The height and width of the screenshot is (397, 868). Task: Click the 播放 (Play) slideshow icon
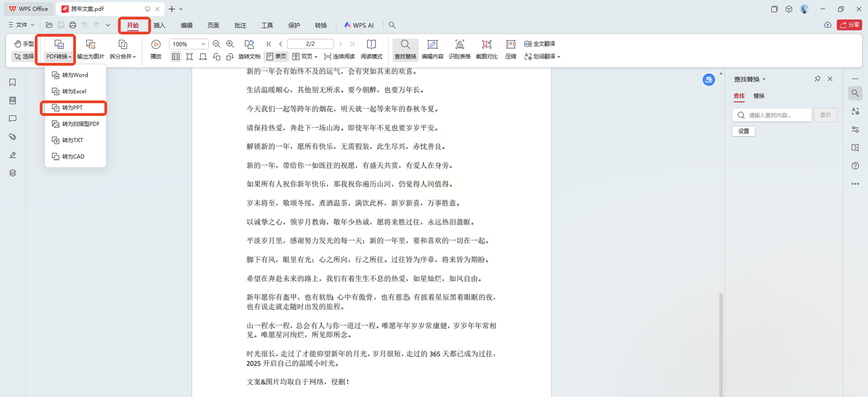click(156, 45)
